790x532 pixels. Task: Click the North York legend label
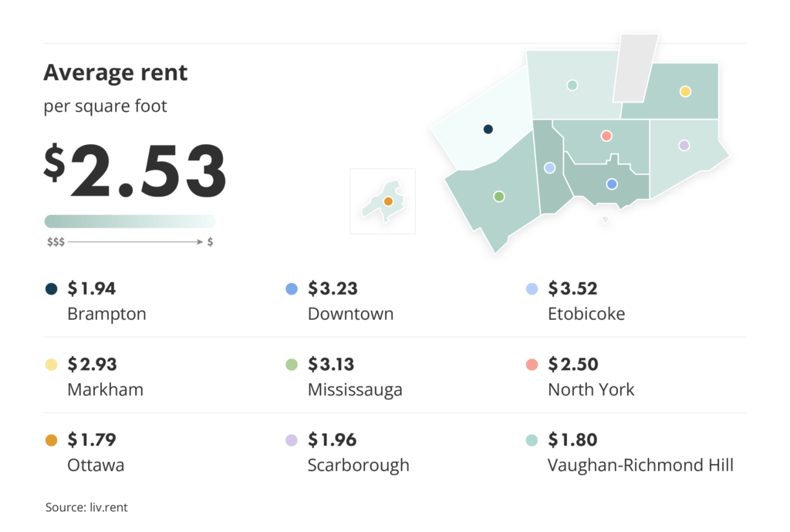point(591,389)
